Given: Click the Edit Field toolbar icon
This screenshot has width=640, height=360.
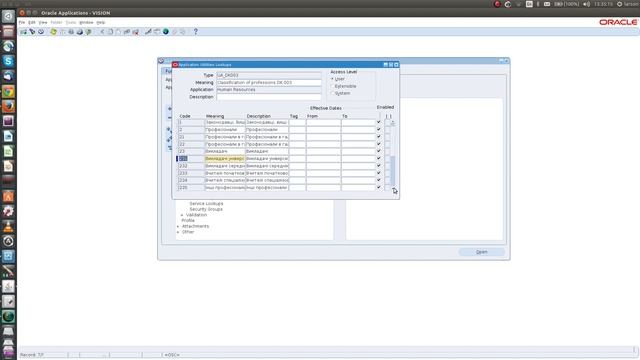Looking at the screenshot, I should pyautogui.click(x=148, y=31).
